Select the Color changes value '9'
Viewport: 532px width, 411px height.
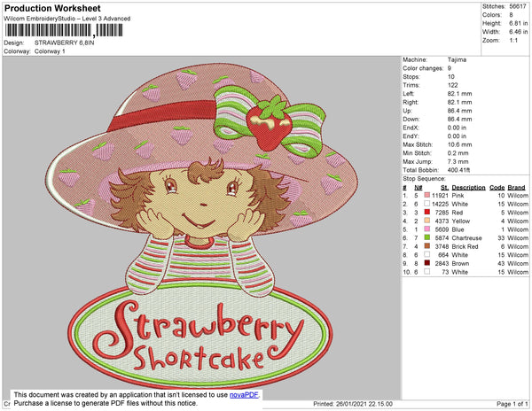coord(450,68)
